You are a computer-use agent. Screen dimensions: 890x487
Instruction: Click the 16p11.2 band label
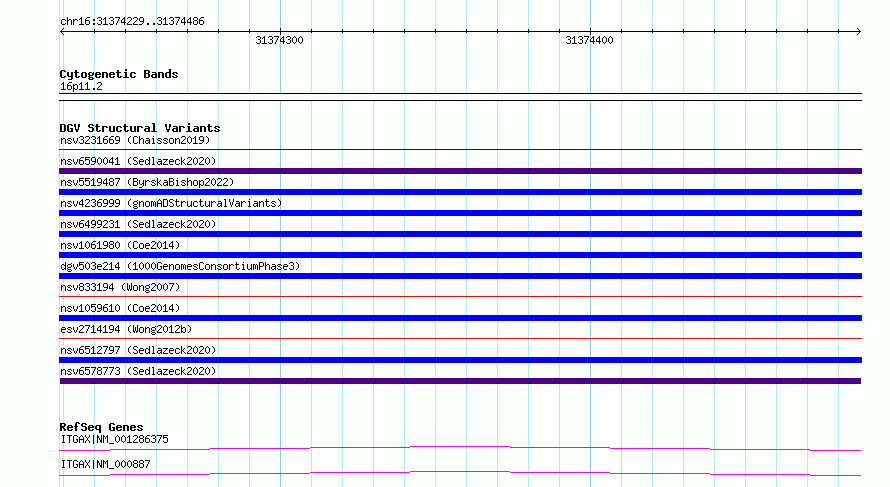[x=81, y=86]
